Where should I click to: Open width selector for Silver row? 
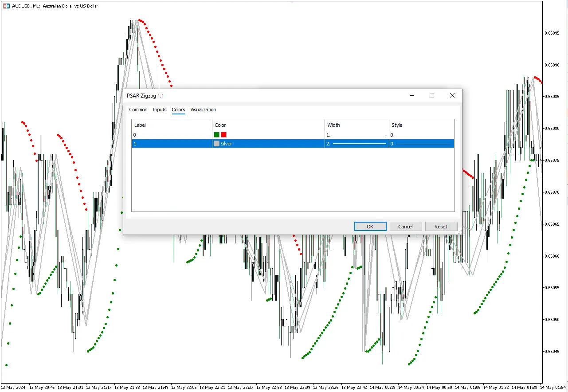[x=357, y=144]
